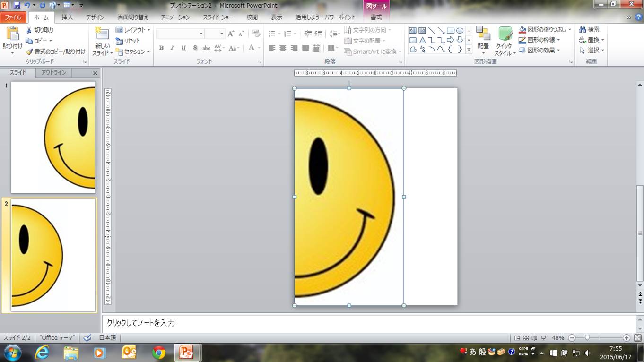Open the Find (検索) binoculars tool
644x362 pixels.
(583, 30)
